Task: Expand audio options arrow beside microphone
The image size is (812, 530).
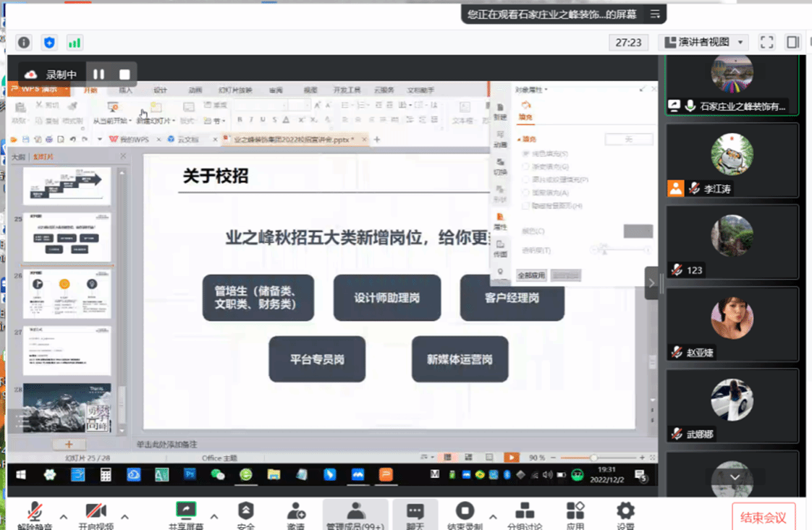Action: (x=64, y=516)
